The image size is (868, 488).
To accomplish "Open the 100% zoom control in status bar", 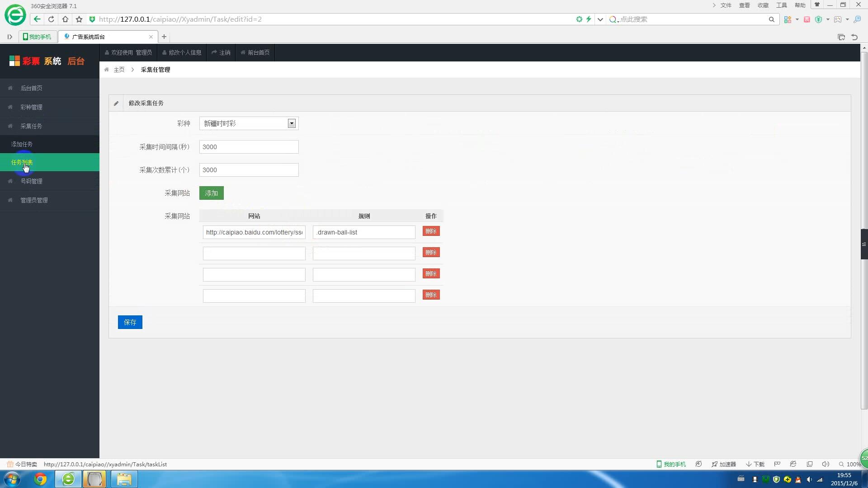I will tap(849, 464).
